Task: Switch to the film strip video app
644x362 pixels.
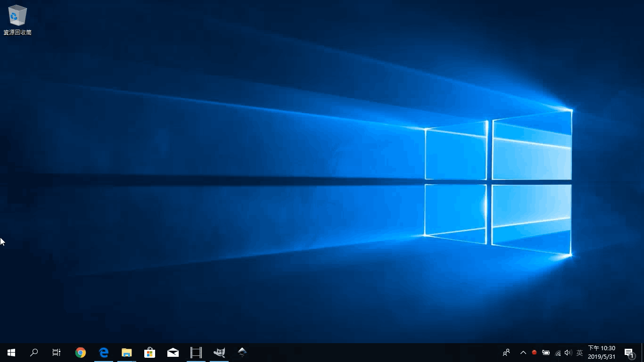Action: tap(196, 353)
